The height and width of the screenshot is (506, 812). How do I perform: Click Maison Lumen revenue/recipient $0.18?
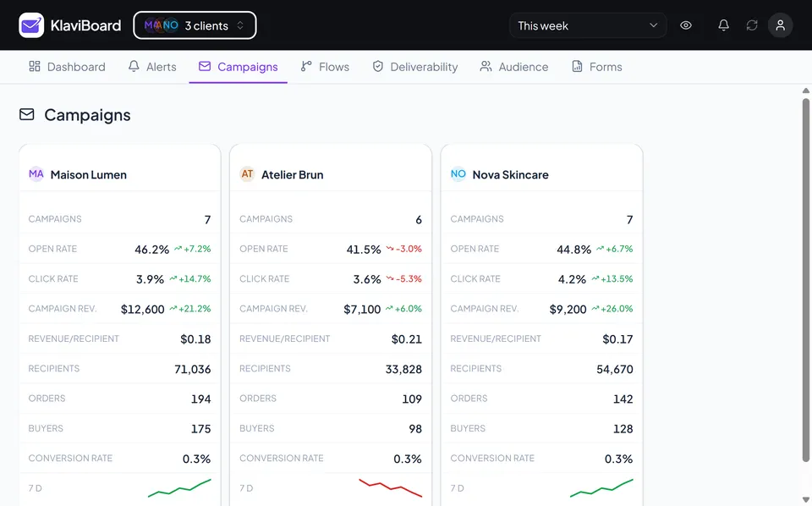pyautogui.click(x=195, y=339)
